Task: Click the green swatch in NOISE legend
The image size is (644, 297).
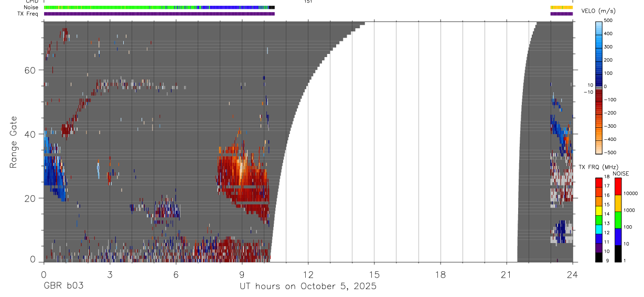Action: [618, 219]
